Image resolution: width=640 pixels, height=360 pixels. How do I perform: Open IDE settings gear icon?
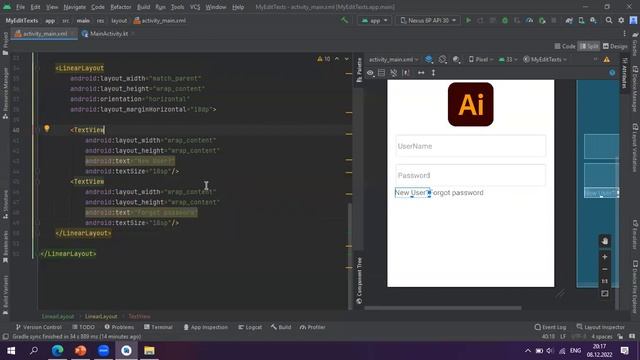pos(621,20)
